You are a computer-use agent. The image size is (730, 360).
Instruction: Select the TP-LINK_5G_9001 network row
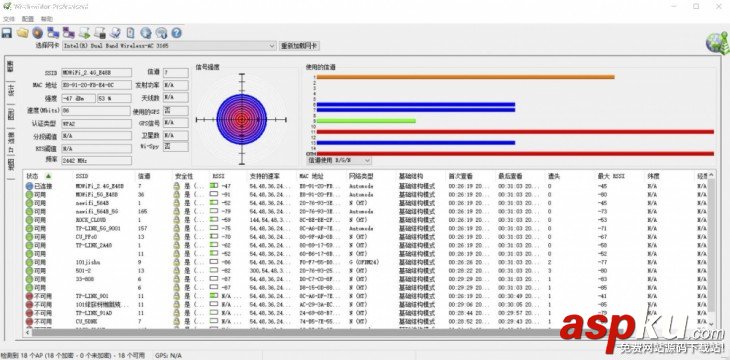pyautogui.click(x=366, y=228)
